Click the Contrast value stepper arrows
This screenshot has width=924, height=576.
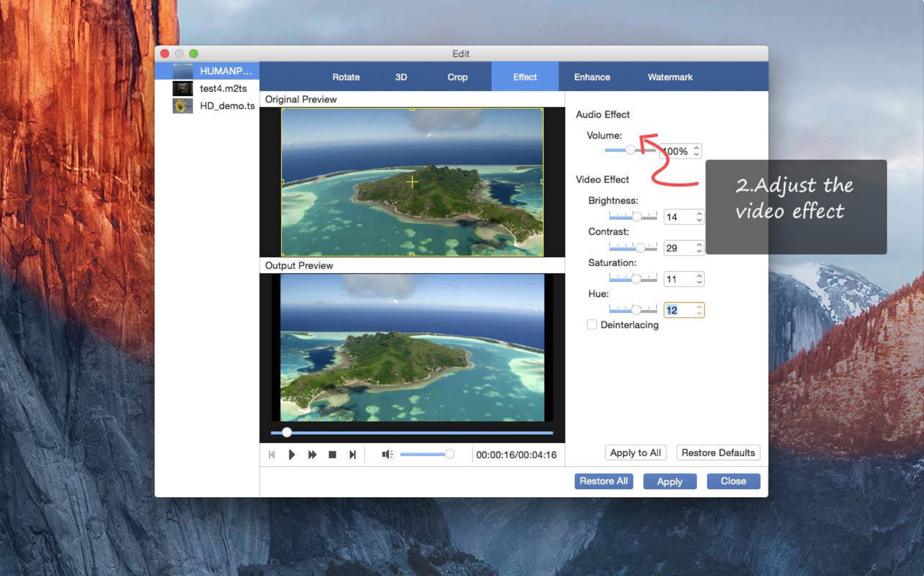[x=699, y=248]
